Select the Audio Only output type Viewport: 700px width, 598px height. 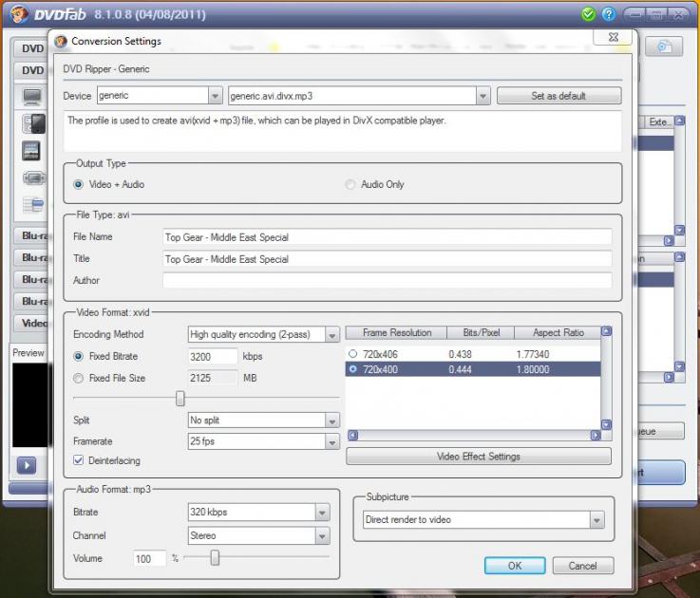click(350, 184)
